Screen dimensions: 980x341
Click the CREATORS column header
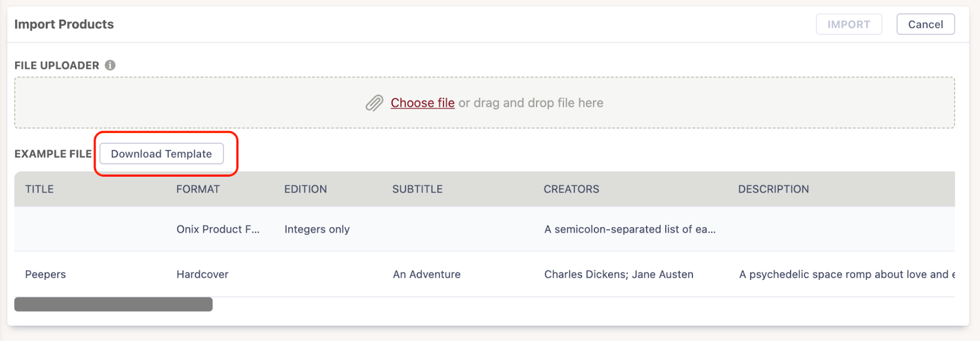pos(571,189)
